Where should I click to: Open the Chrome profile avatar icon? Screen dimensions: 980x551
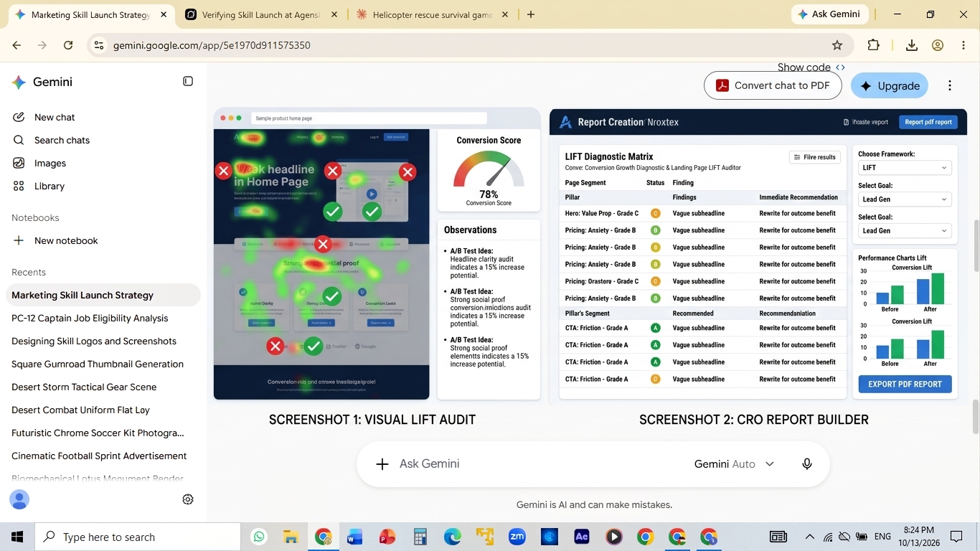pos(938,45)
